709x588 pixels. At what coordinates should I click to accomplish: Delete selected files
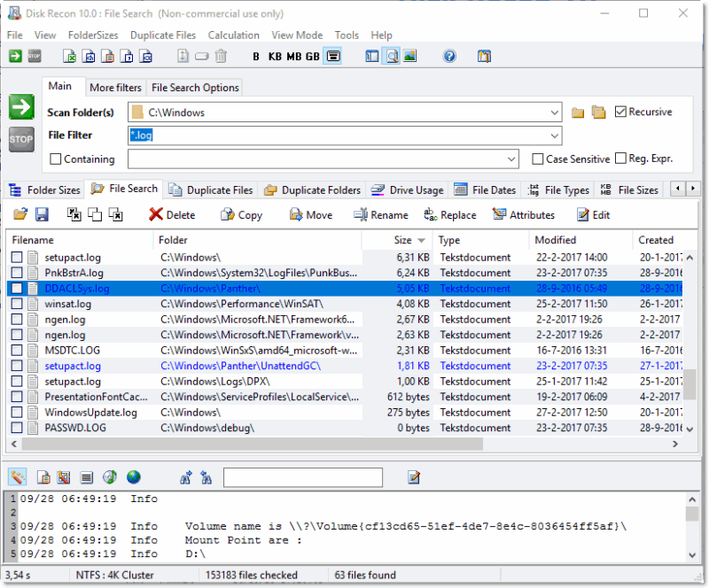[172, 214]
